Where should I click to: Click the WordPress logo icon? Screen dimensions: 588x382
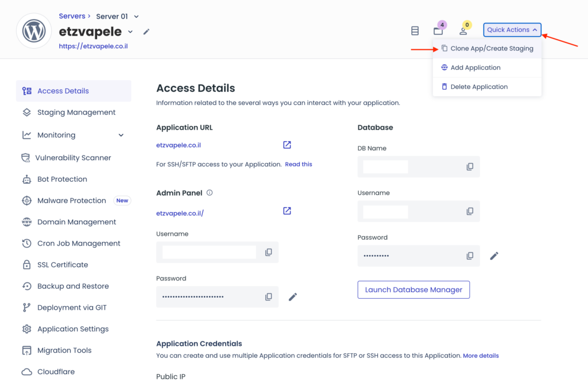(34, 31)
